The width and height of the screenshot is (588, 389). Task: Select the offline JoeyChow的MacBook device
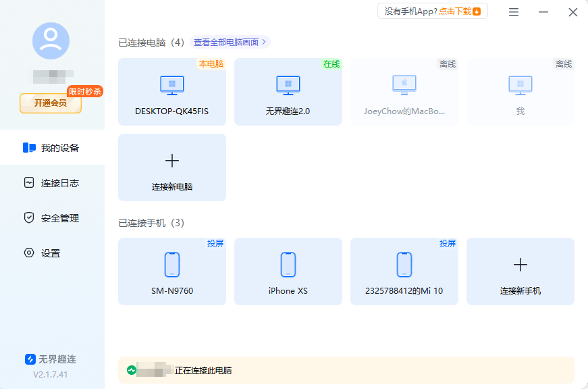pyautogui.click(x=404, y=91)
